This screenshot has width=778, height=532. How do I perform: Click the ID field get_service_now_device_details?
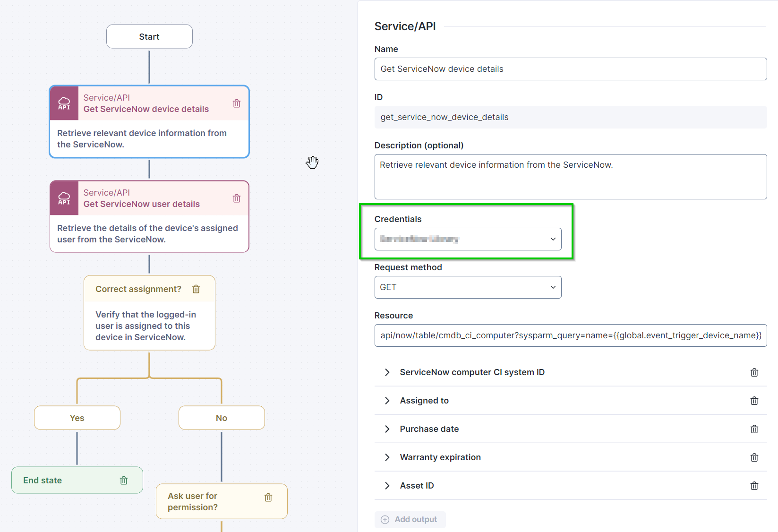[x=571, y=117]
